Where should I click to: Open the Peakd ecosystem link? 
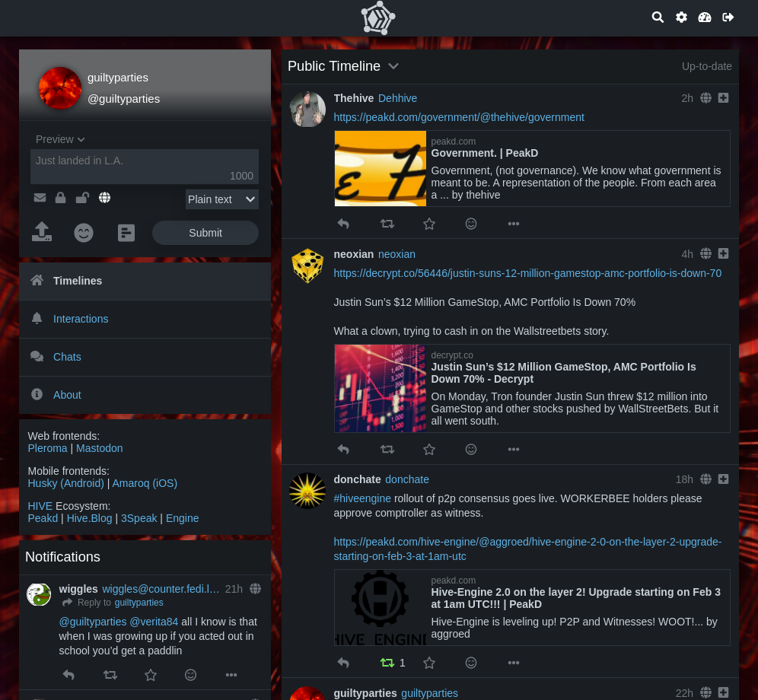coord(43,518)
